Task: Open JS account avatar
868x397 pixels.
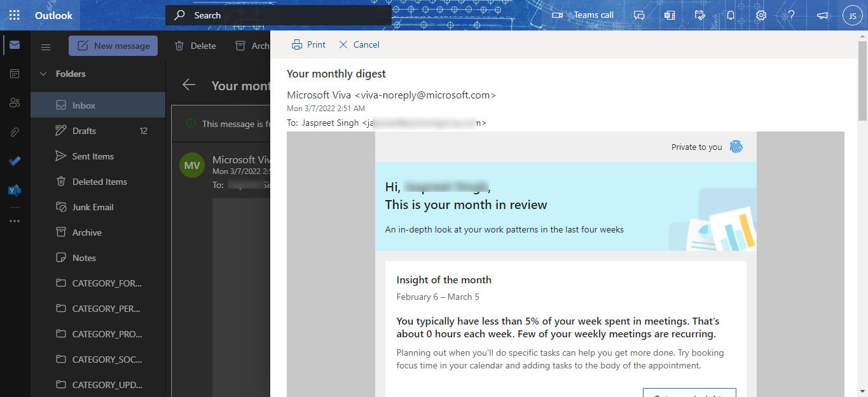Action: tap(852, 15)
